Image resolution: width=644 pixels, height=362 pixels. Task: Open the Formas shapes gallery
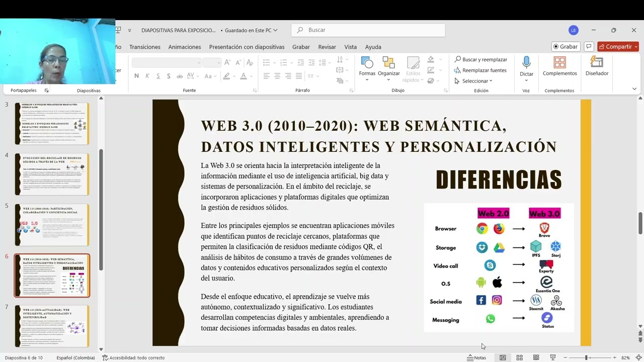pos(367,69)
